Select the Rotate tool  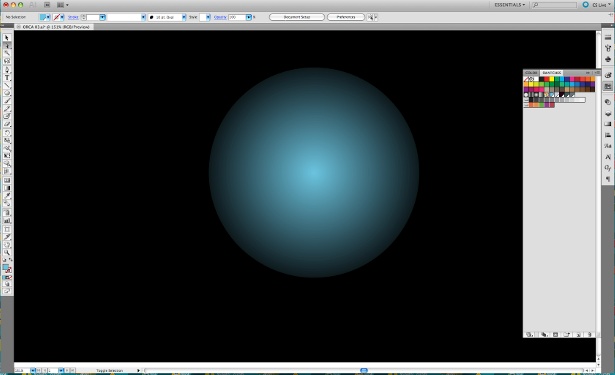tap(7, 133)
